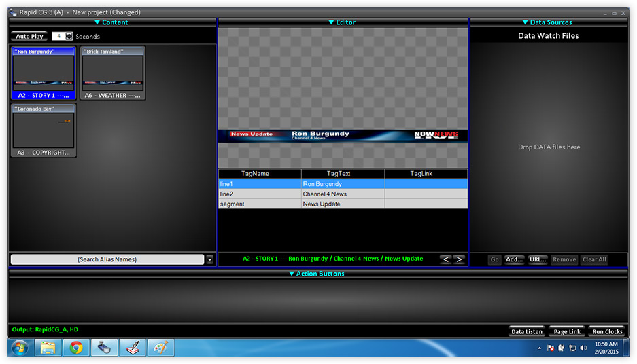
Task: Collapse the Data Sources panel header
Action: [x=547, y=22]
